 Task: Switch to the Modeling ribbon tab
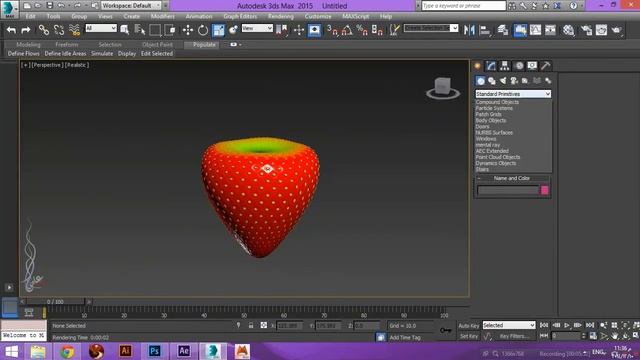[x=28, y=44]
